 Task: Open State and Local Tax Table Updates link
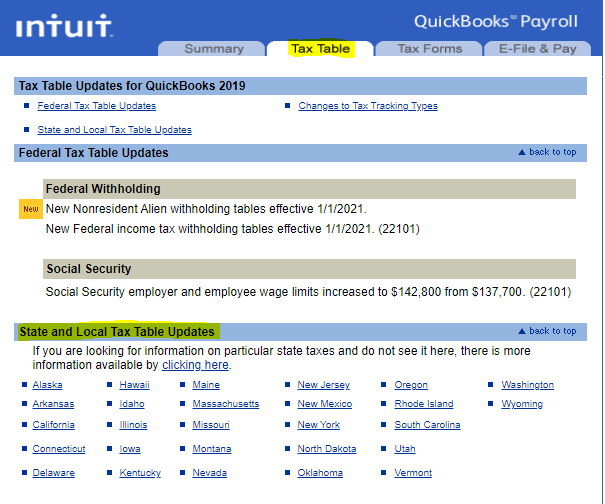pyautogui.click(x=114, y=130)
